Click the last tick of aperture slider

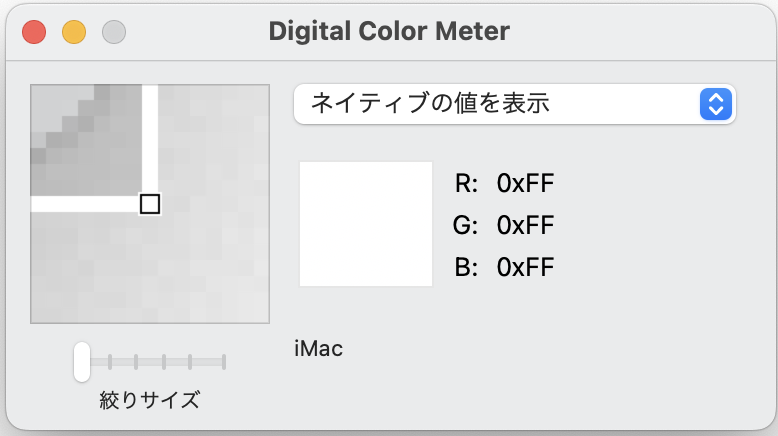pyautogui.click(x=224, y=361)
